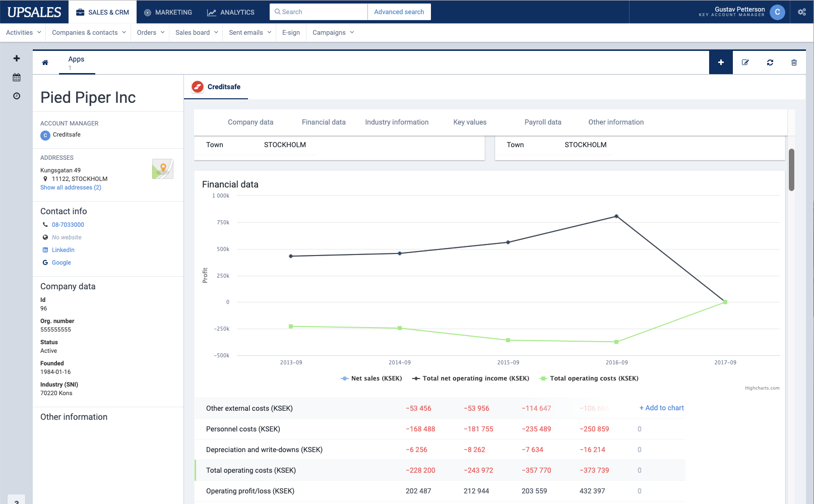The image size is (814, 504).
Task: Jump to Payroll data section
Action: (x=543, y=122)
